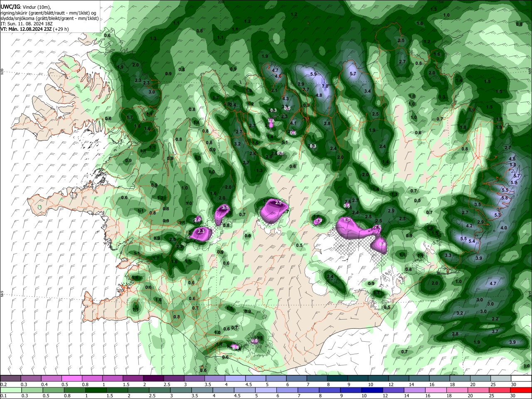Pick the light pink swatch labeled 16 in lower legend
This screenshot has height=399, width=532.
[x=436, y=390]
